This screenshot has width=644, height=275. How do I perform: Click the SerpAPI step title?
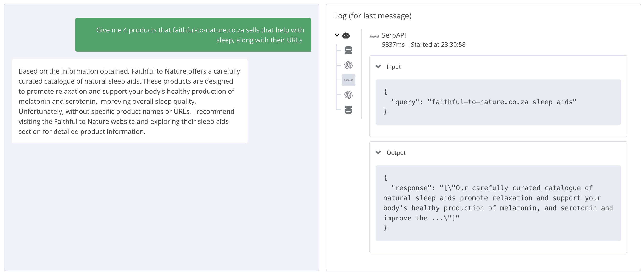394,35
